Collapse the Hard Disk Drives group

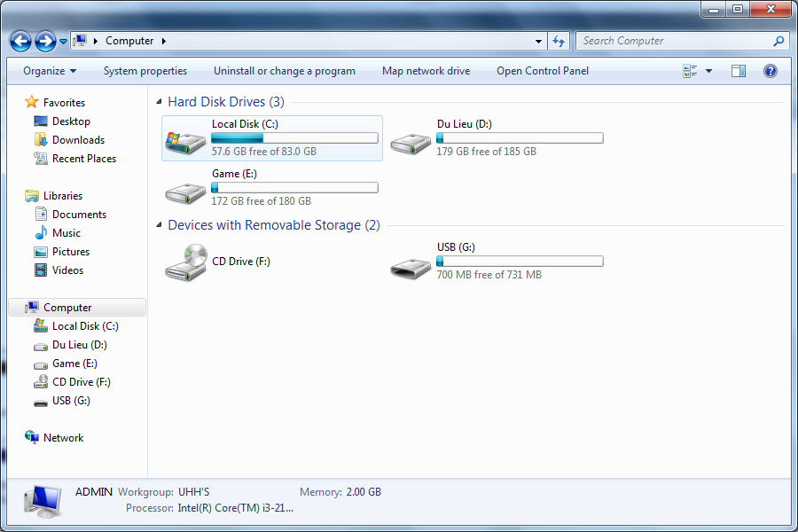159,102
